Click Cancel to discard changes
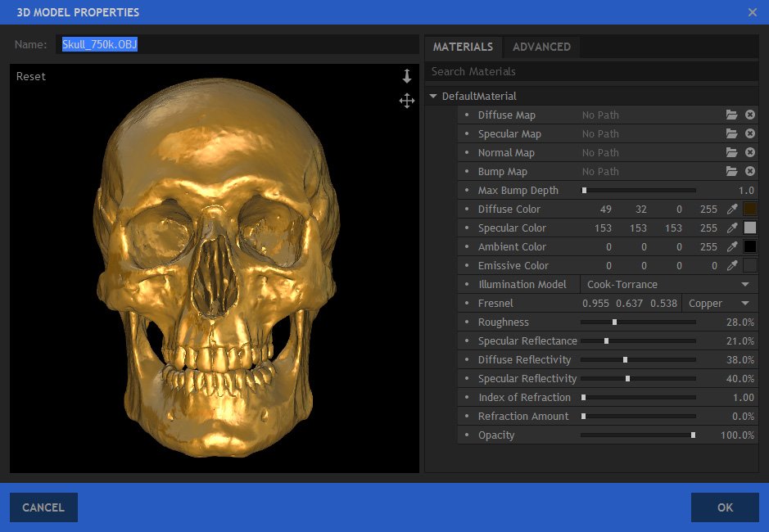This screenshot has height=532, width=769. pyautogui.click(x=43, y=507)
